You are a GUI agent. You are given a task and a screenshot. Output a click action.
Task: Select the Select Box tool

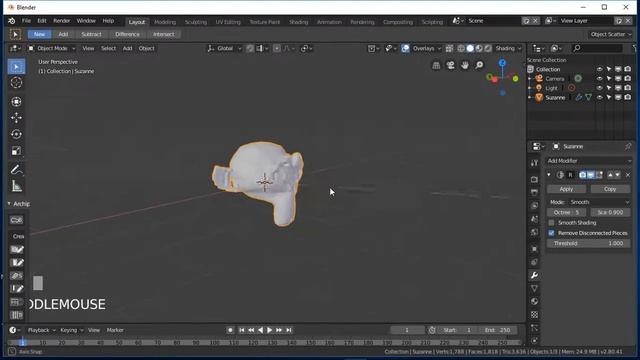tap(16, 67)
